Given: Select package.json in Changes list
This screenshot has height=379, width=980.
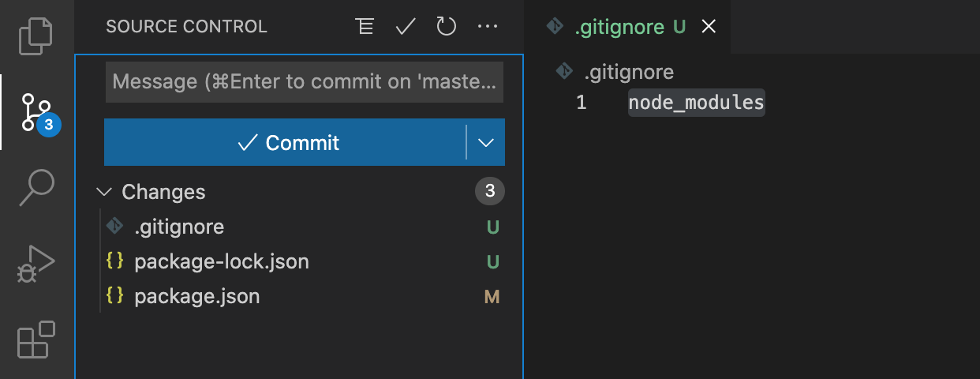Looking at the screenshot, I should click(304, 297).
